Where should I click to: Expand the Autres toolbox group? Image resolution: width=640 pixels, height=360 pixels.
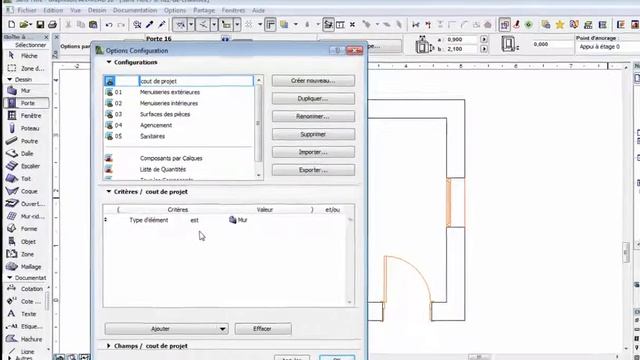coord(9,358)
